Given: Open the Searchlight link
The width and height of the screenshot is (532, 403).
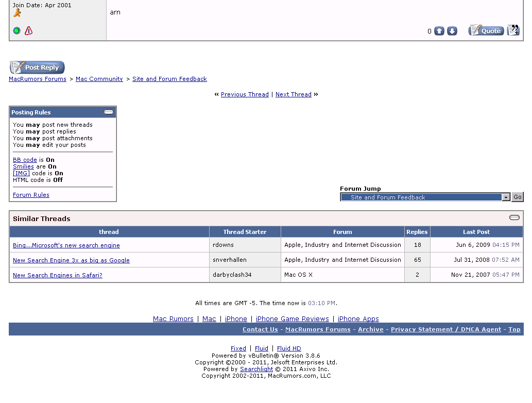Looking at the screenshot, I should (256, 369).
